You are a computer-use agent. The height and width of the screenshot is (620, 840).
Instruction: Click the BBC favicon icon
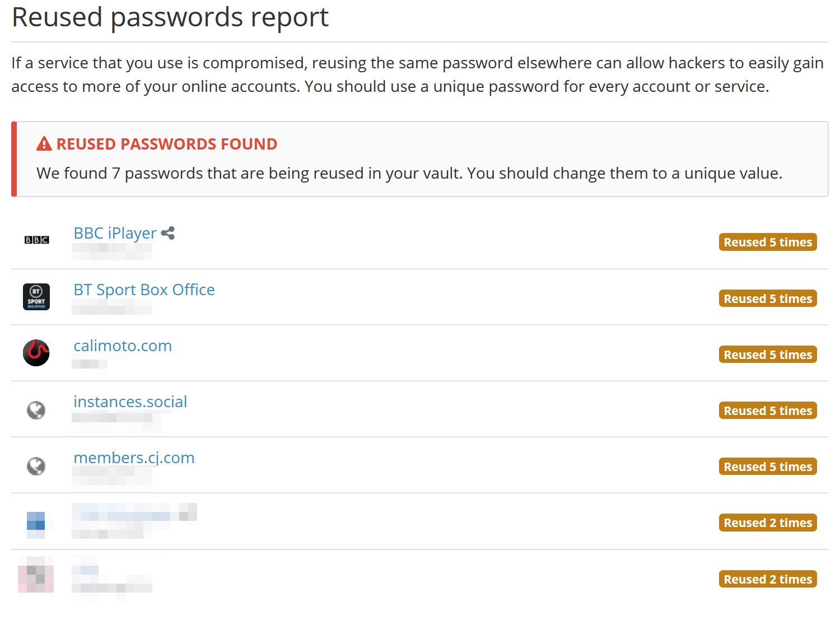click(x=36, y=240)
